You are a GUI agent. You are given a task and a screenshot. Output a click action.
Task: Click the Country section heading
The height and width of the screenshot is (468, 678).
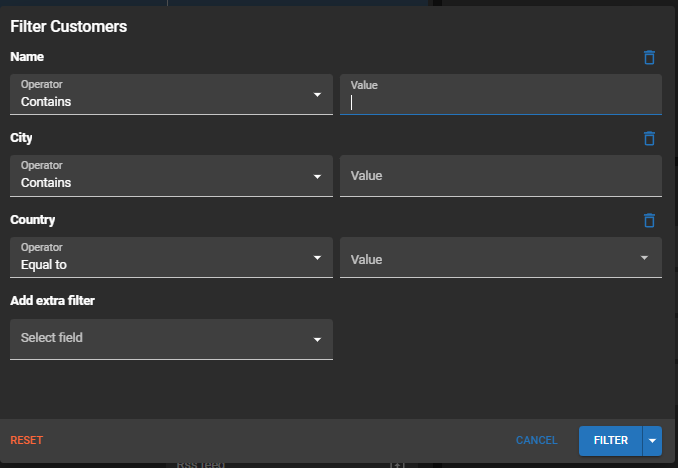pyautogui.click(x=32, y=220)
